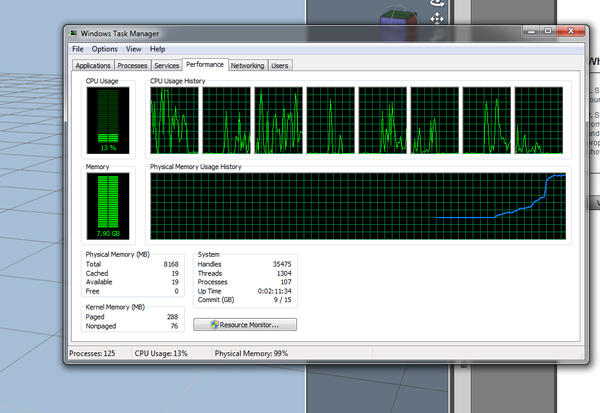The image size is (600, 413).
Task: Click the last CPU core history graph
Action: click(x=539, y=120)
